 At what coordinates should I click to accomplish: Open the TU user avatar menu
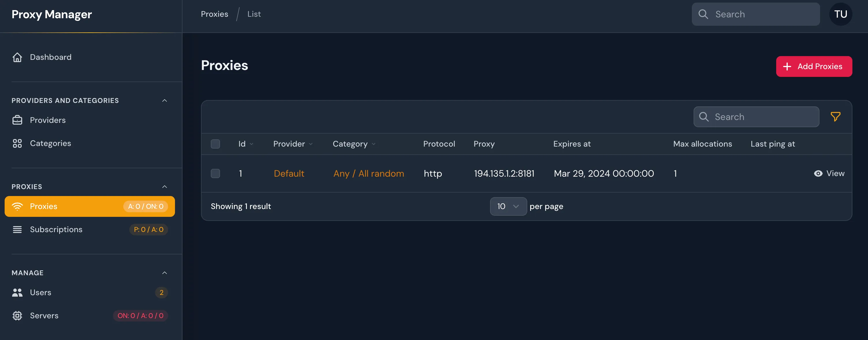pos(841,14)
